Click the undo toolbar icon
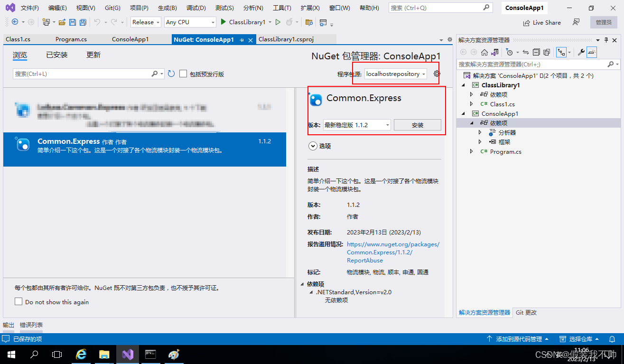The width and height of the screenshot is (624, 364). tap(97, 22)
